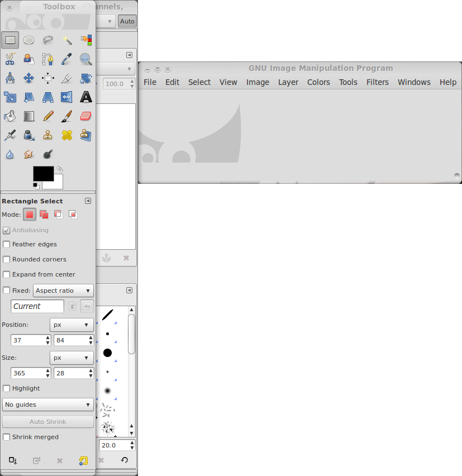Swap foreground and background colors
The image size is (462, 476).
tap(60, 169)
